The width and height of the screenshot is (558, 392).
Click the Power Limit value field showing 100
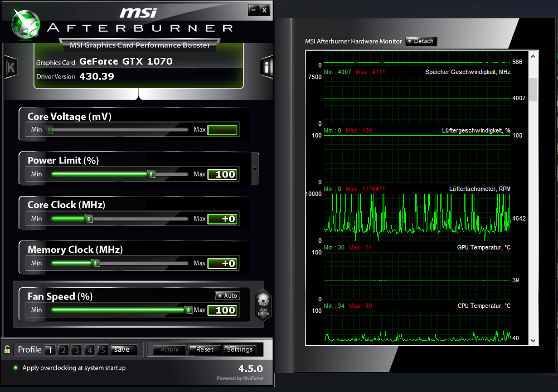[222, 174]
